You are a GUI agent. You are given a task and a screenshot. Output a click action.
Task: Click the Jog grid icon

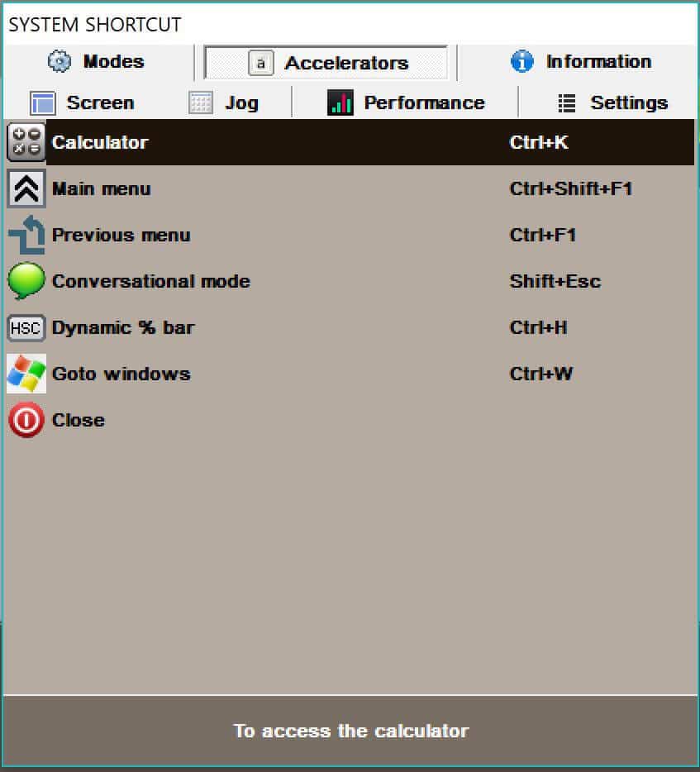[200, 102]
